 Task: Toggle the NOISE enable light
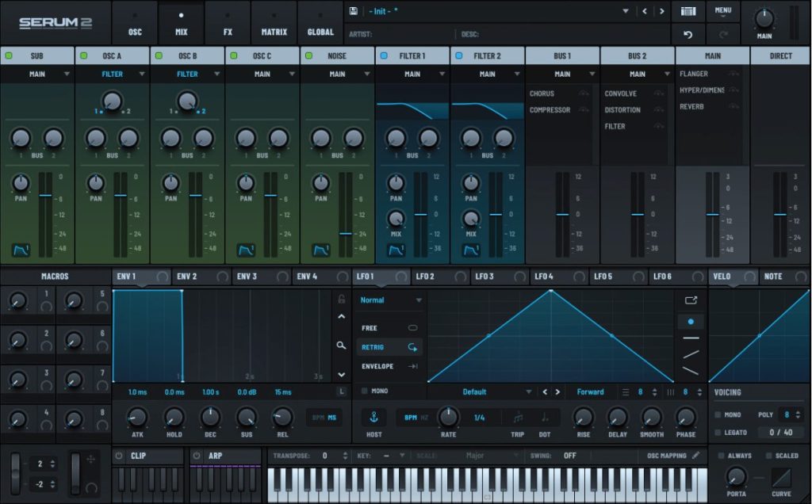309,55
